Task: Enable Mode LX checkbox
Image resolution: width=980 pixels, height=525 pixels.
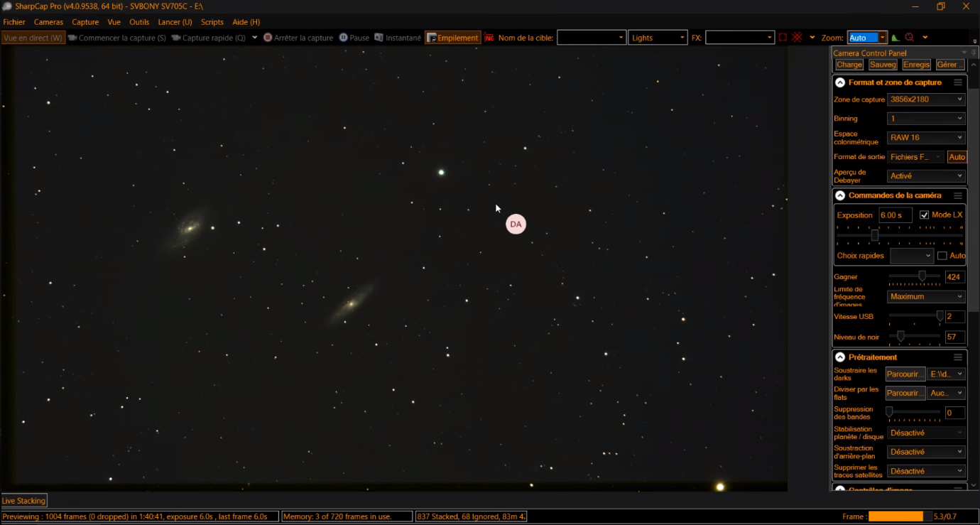Action: click(924, 215)
